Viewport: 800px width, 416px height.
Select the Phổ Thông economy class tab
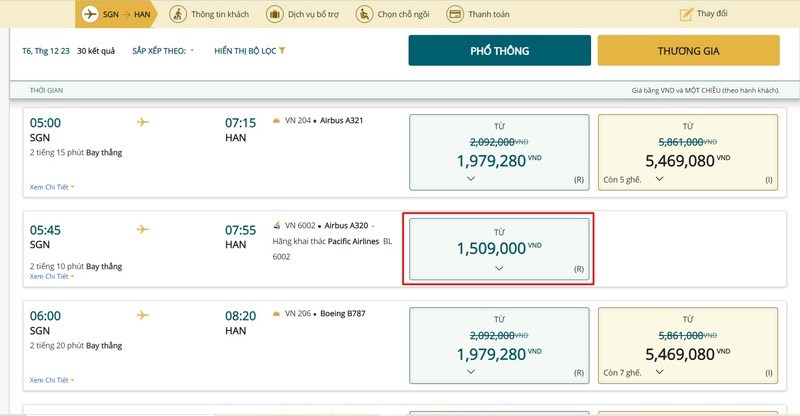tap(499, 51)
